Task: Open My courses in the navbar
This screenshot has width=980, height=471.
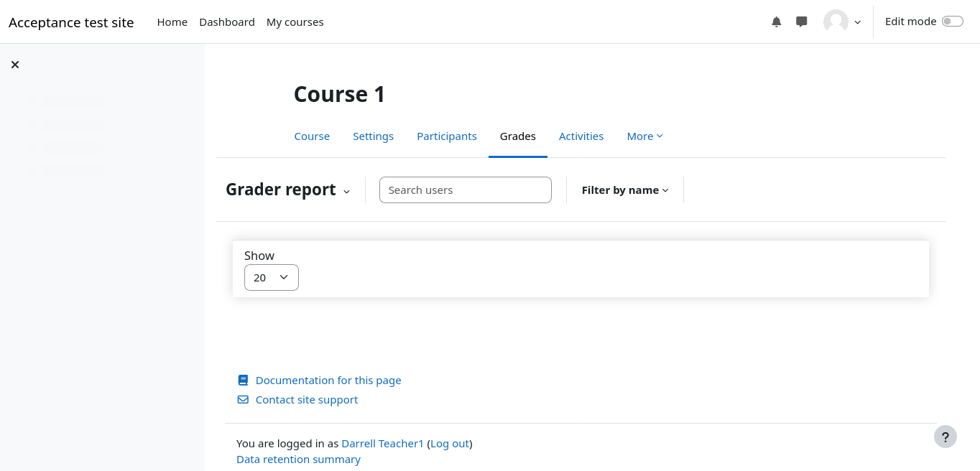Action: [x=295, y=22]
